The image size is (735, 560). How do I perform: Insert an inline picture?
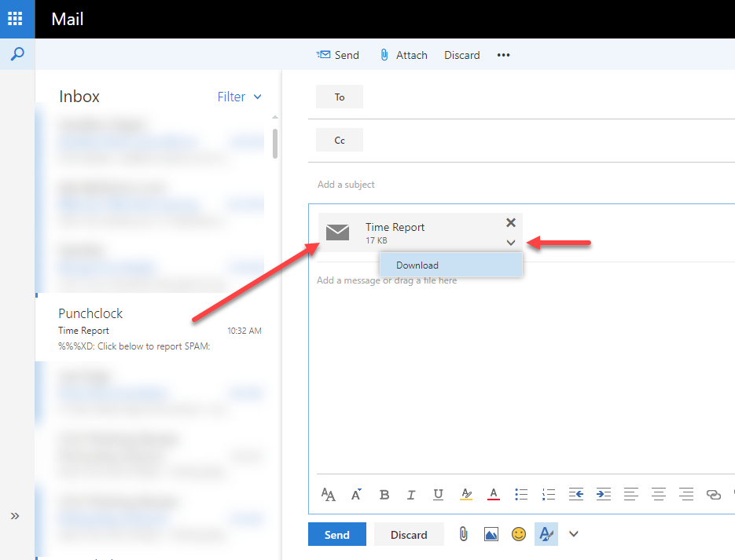(491, 534)
